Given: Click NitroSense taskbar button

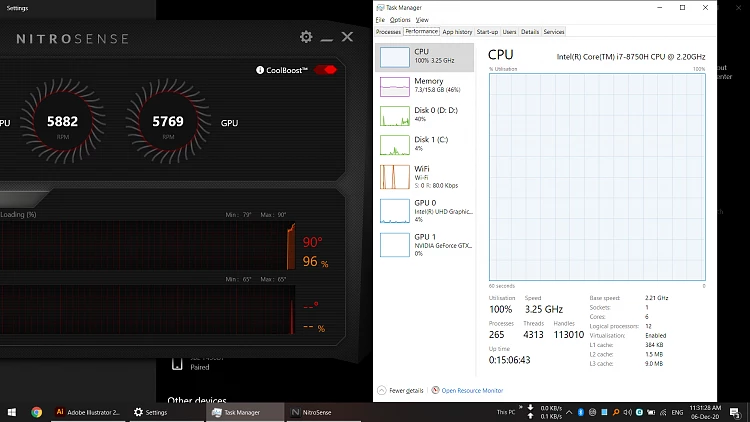Looking at the screenshot, I should (323, 412).
